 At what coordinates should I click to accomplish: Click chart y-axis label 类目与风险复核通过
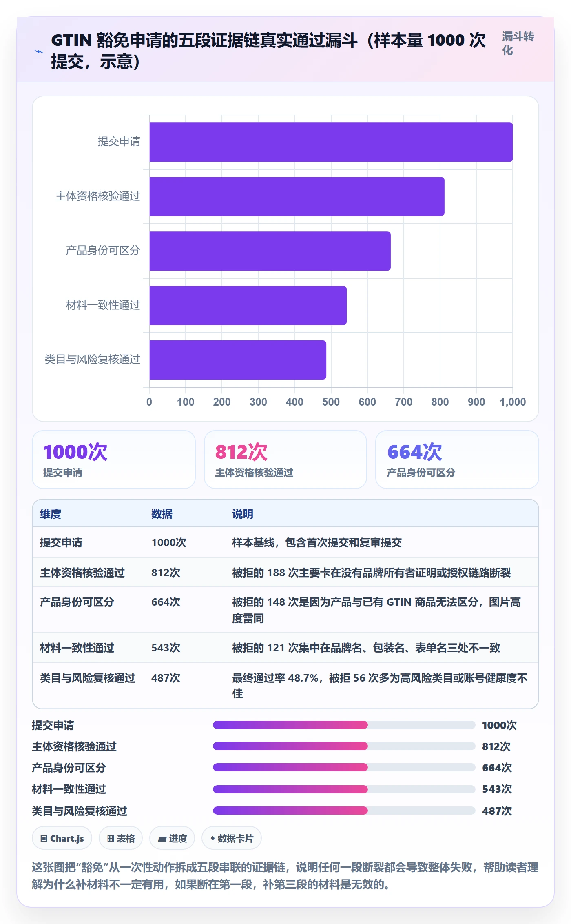[92, 360]
